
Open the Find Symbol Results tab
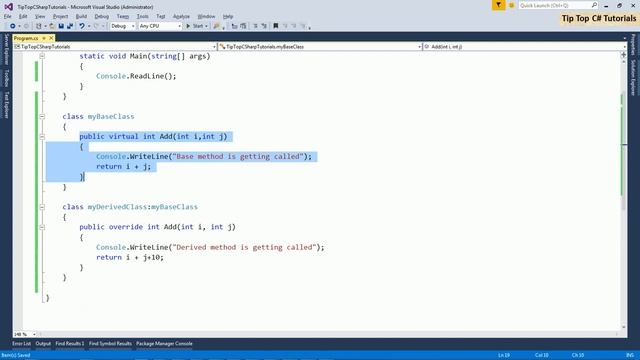point(110,344)
